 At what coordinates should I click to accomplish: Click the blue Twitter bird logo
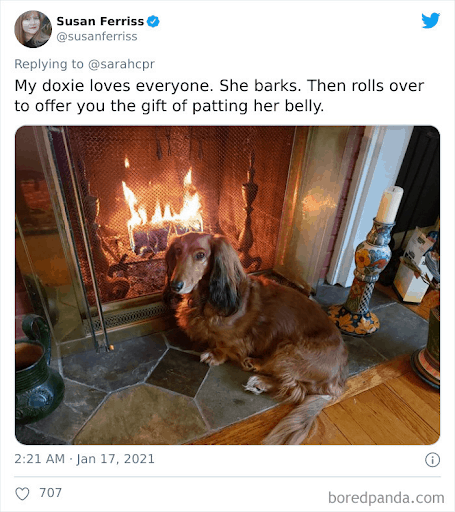pyautogui.click(x=430, y=21)
